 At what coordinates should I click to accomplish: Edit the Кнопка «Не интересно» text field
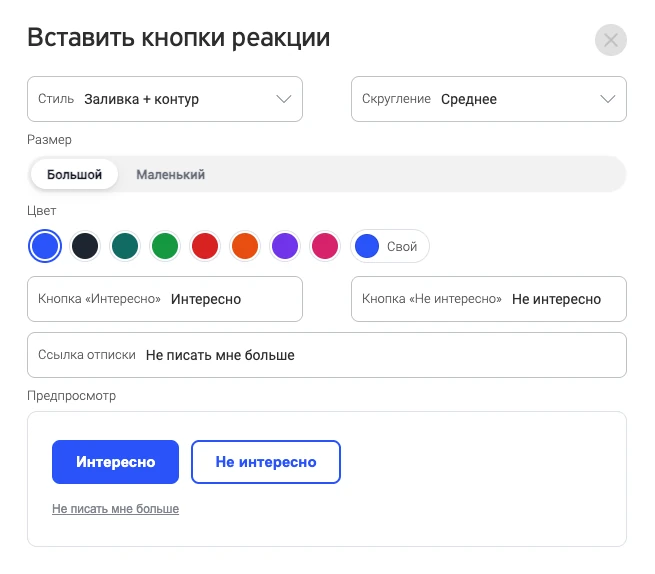click(x=489, y=299)
